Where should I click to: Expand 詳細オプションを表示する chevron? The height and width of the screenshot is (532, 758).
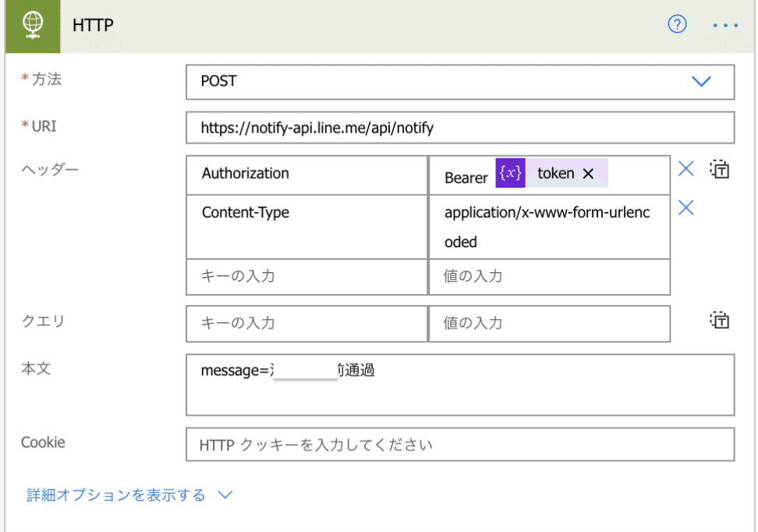coord(225,495)
